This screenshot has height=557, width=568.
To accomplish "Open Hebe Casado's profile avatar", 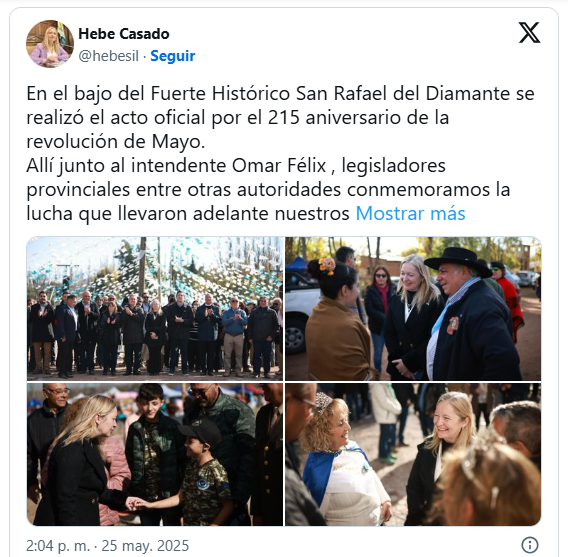I will 50,44.
